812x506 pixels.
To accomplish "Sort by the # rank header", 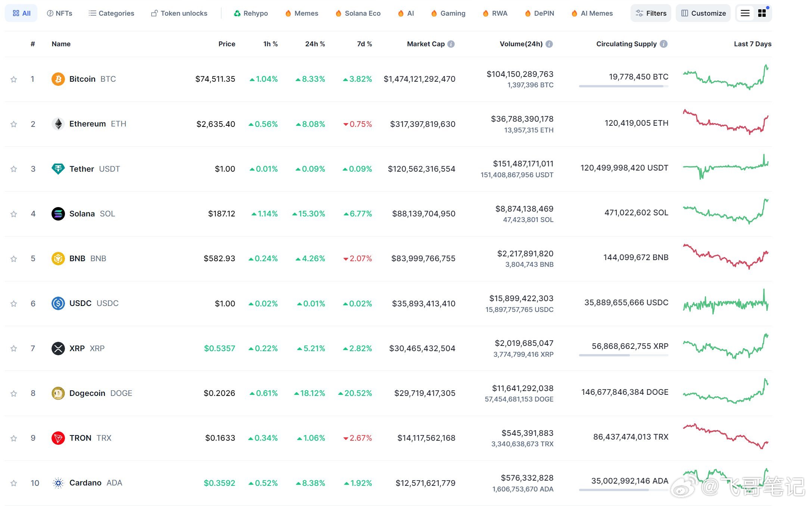I will pyautogui.click(x=33, y=44).
